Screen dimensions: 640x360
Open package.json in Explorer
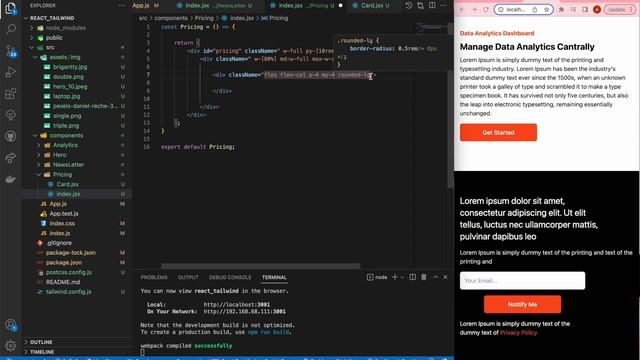[64, 262]
